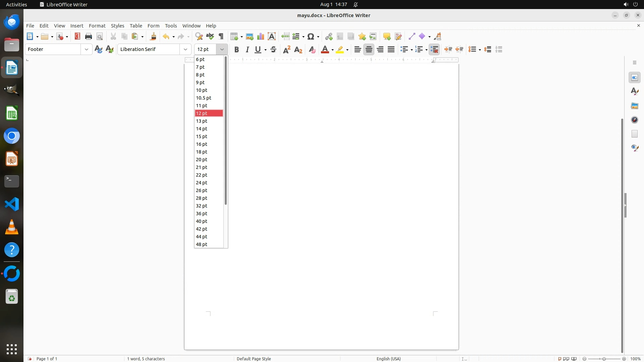The width and height of the screenshot is (644, 362).
Task: Expand the Paragraph Style Footer dropdown
Action: (87, 49)
